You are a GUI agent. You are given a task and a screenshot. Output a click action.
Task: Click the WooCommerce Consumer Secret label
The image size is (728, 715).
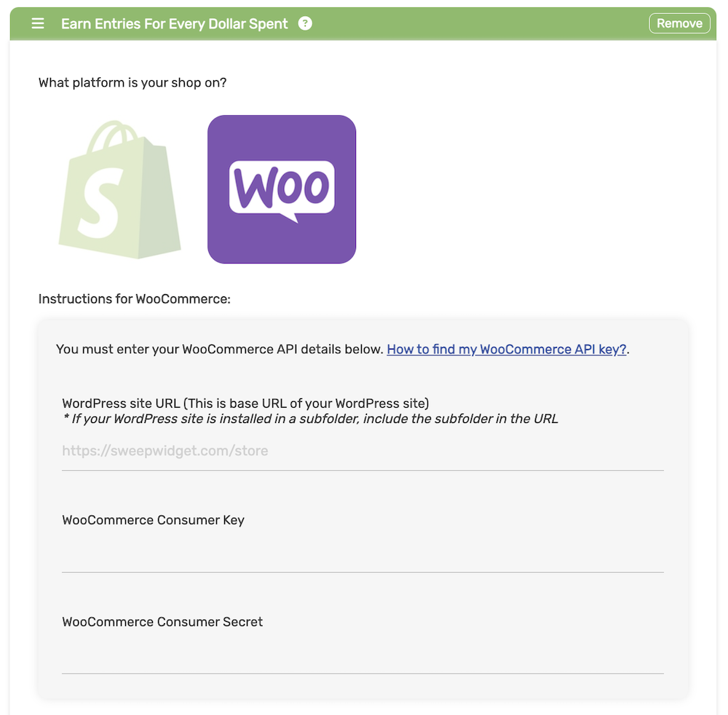coord(162,622)
